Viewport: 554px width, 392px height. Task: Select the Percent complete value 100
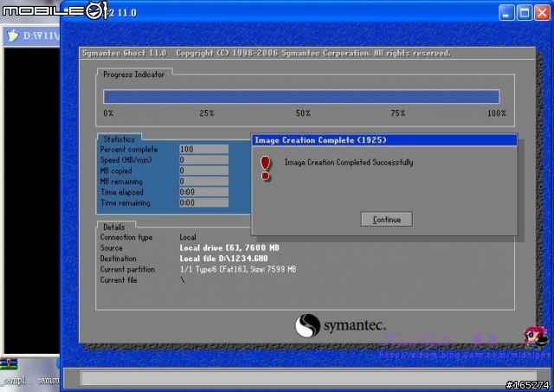(x=203, y=149)
